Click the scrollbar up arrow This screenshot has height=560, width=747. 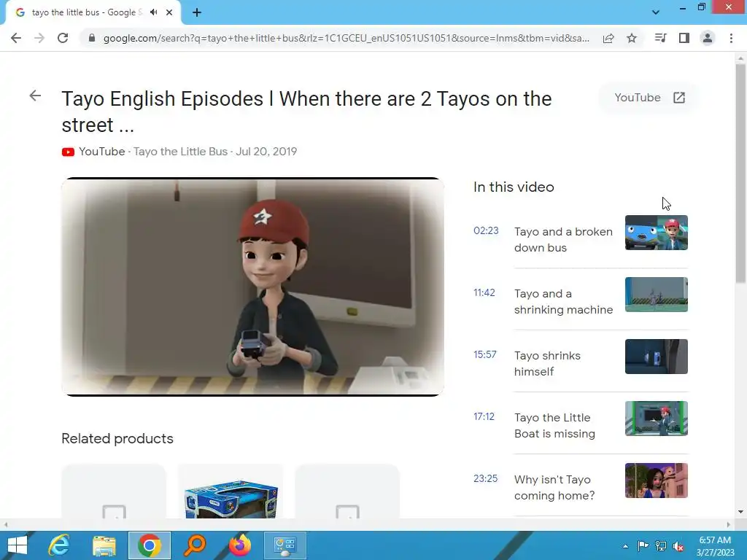click(x=740, y=57)
